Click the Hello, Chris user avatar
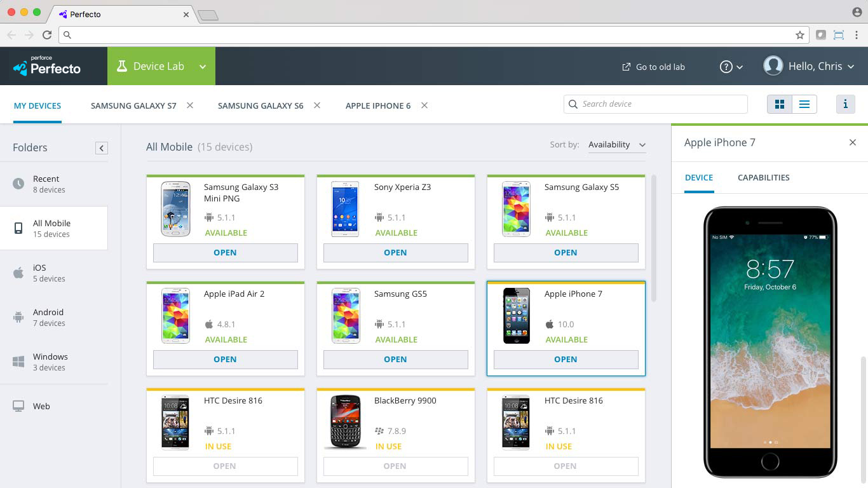Image resolution: width=868 pixels, height=488 pixels. click(773, 66)
